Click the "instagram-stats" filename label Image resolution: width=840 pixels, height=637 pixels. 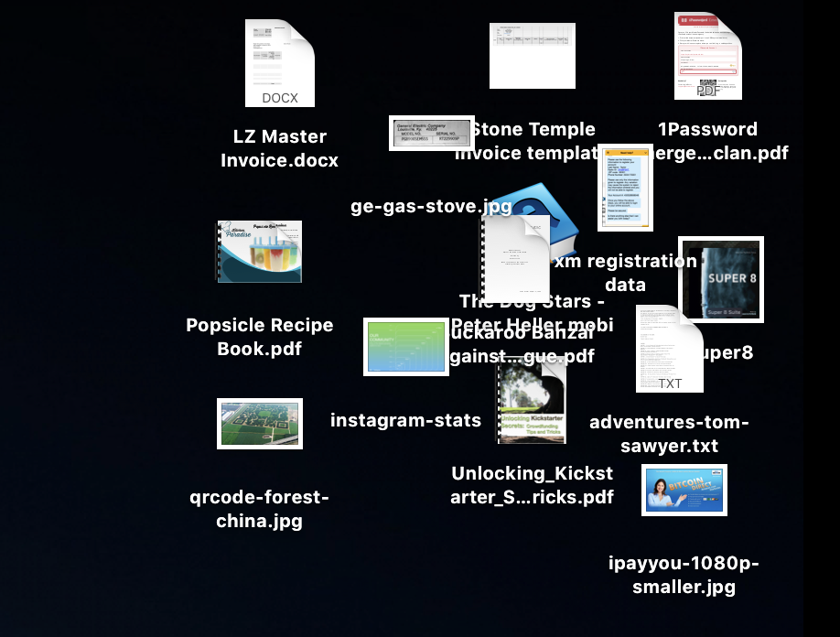(x=405, y=420)
